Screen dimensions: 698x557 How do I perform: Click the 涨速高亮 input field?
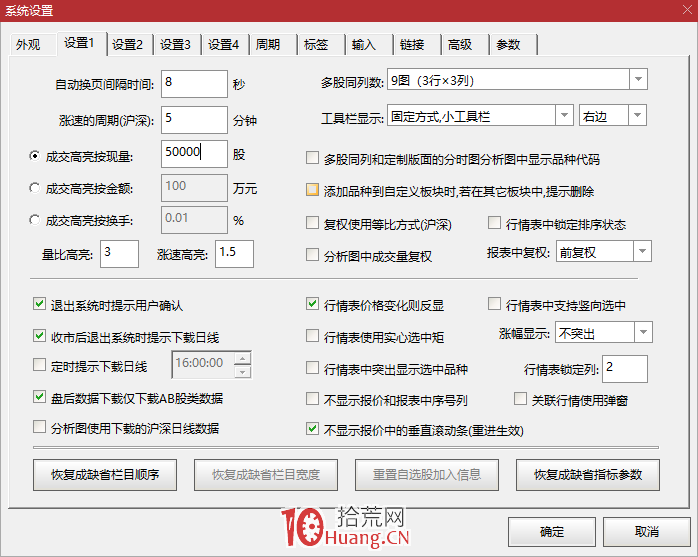point(234,254)
